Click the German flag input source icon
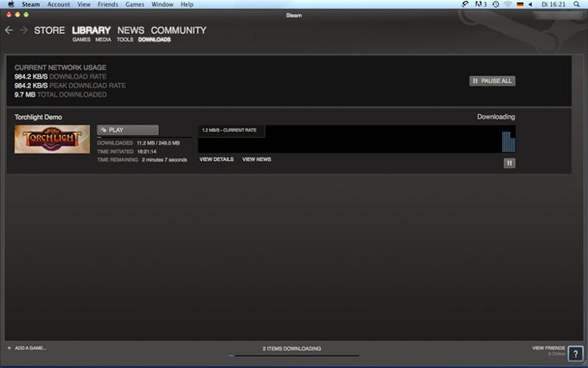The height and width of the screenshot is (368, 588). tap(520, 4)
